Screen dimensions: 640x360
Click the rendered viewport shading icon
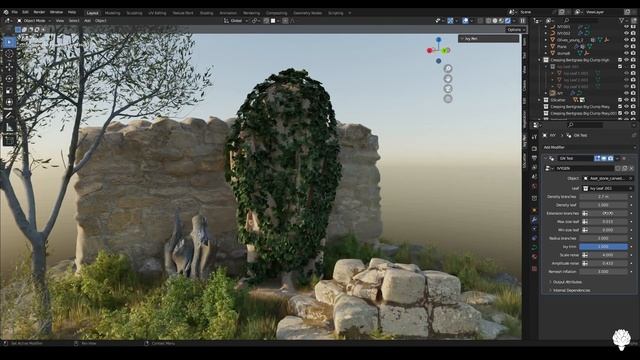(508, 20)
